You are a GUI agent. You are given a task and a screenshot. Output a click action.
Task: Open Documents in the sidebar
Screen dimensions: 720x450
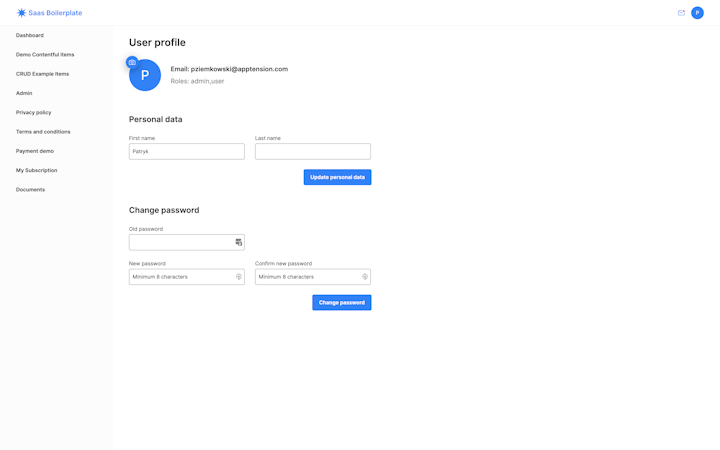pos(30,189)
